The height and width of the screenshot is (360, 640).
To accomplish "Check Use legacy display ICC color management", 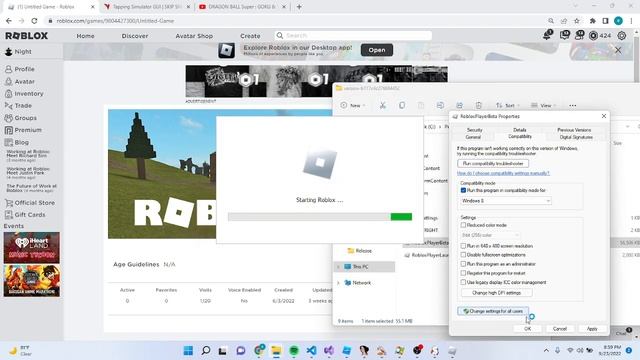I will (463, 282).
